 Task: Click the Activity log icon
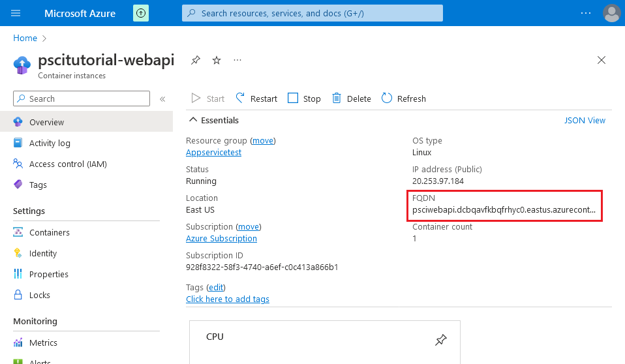click(18, 143)
